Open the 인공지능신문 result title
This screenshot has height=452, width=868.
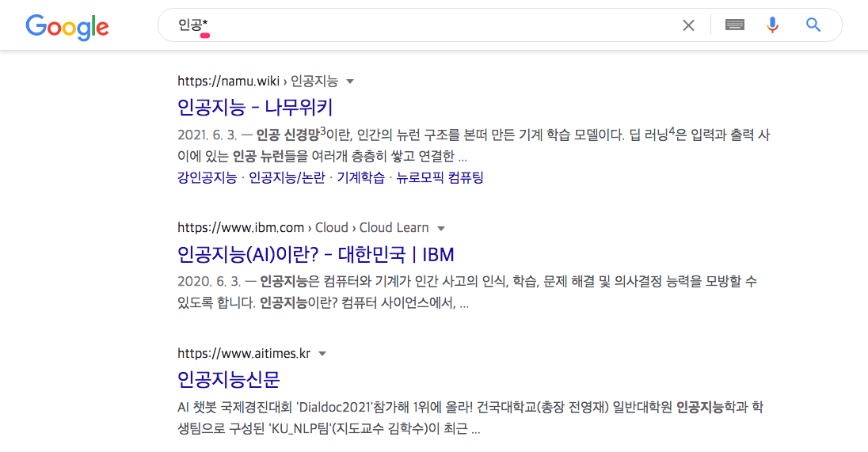(229, 379)
